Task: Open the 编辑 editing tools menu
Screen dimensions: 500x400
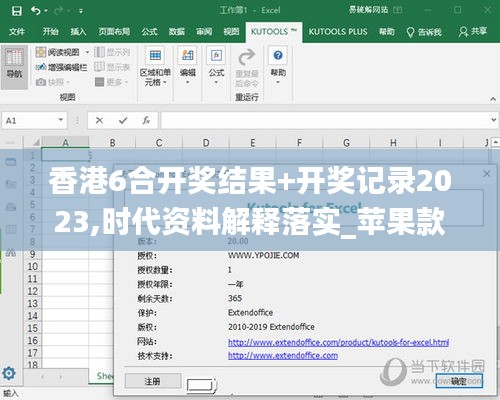Action: (x=188, y=66)
